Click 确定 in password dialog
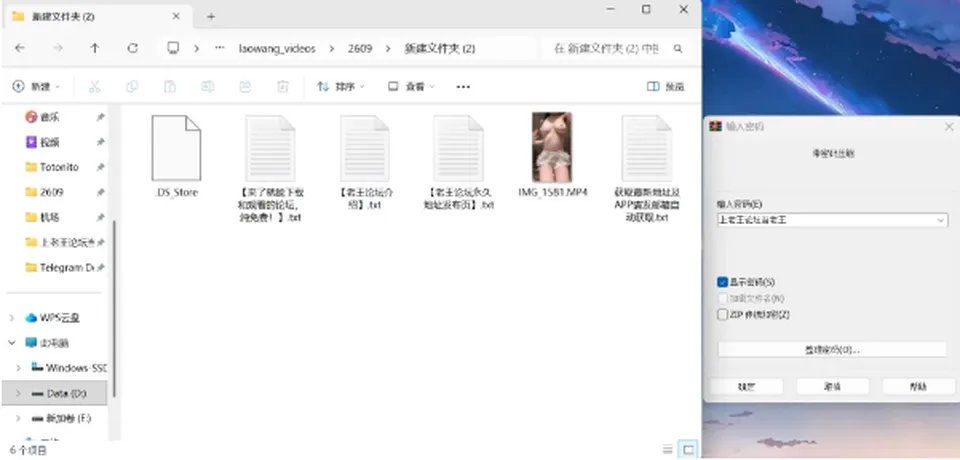The image size is (960, 460). [746, 386]
